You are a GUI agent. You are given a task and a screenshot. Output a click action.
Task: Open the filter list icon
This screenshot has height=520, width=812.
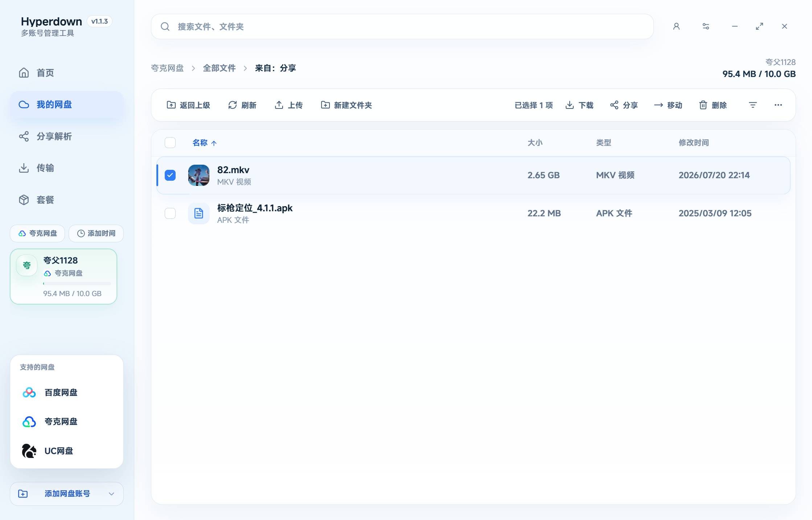(x=753, y=105)
